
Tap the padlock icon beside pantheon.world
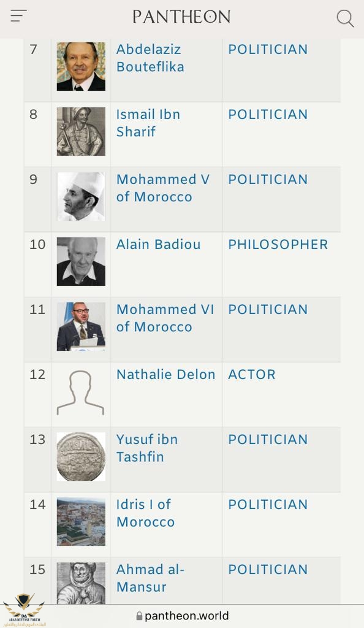139,616
